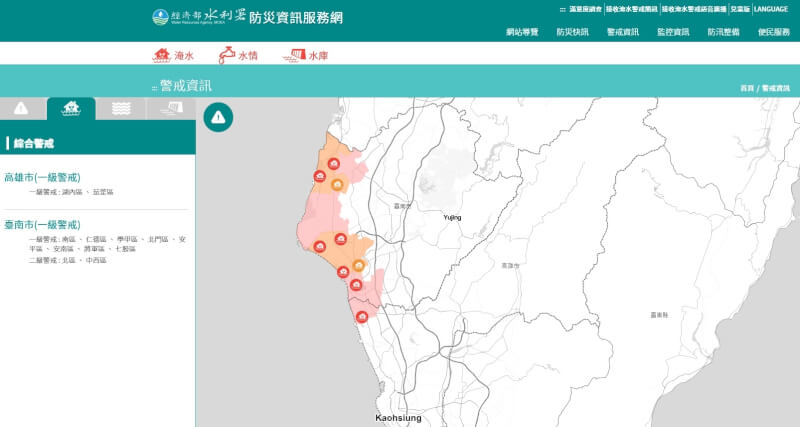Click the westernmost red marker in southern cluster
The image size is (800, 427).
tap(320, 246)
